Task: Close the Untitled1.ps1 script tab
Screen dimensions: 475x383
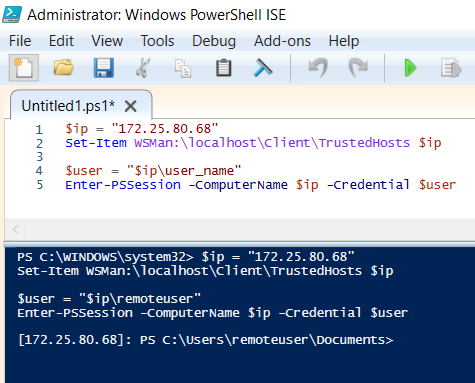Action: [x=131, y=107]
